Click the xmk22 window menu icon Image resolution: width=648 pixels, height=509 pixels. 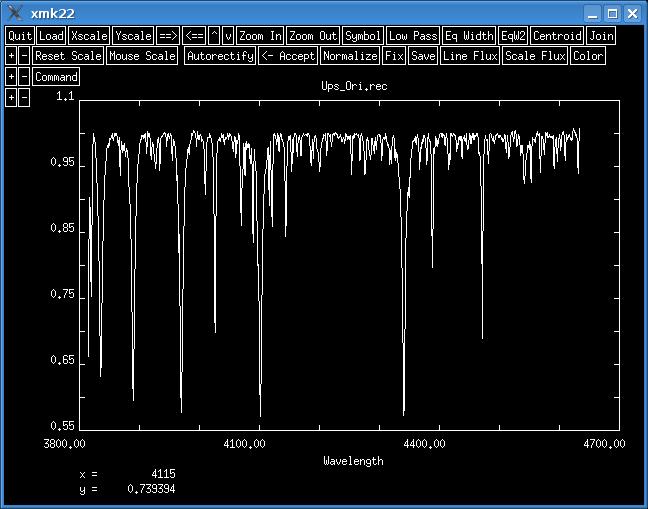(15, 13)
